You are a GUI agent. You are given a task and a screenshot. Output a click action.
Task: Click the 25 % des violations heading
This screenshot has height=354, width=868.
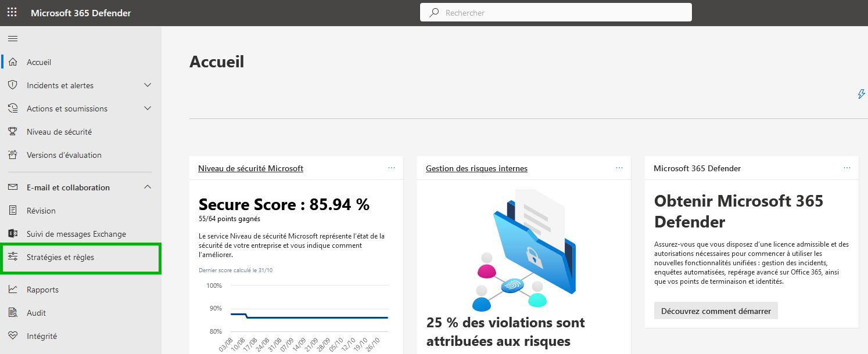[505, 331]
